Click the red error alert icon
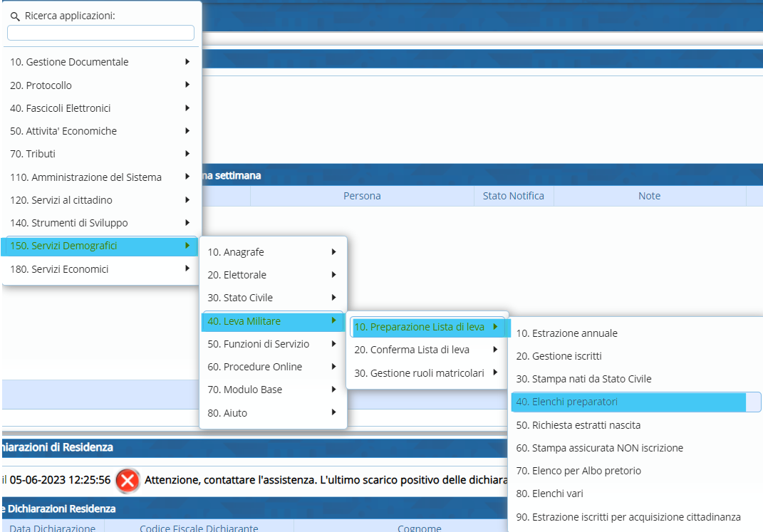Viewport: 763px width, 532px height. 128,480
